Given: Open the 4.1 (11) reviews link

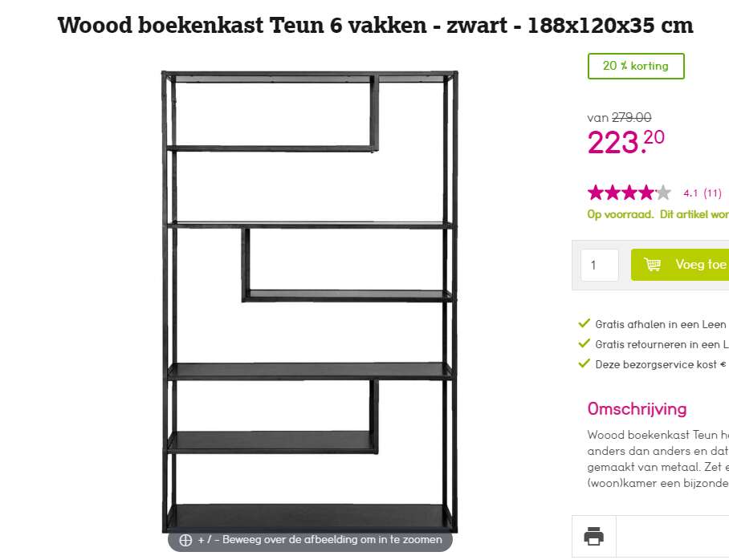Looking at the screenshot, I should (x=702, y=193).
